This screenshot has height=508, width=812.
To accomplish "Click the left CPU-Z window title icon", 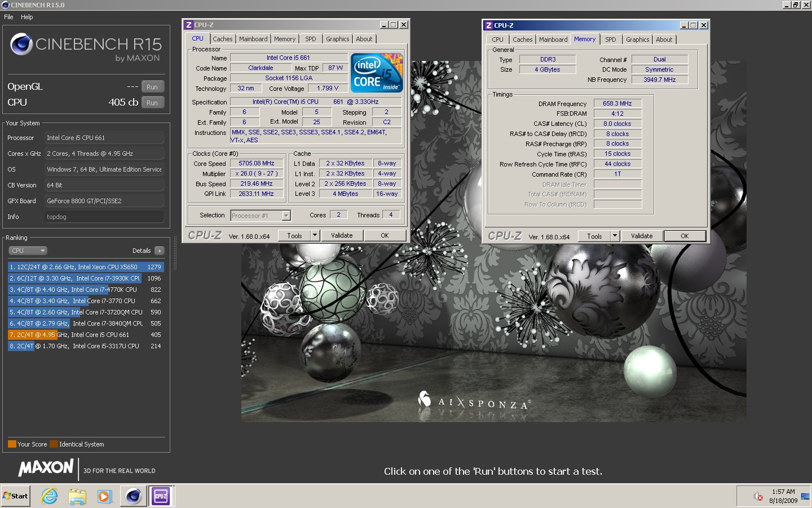I will tap(189, 25).
